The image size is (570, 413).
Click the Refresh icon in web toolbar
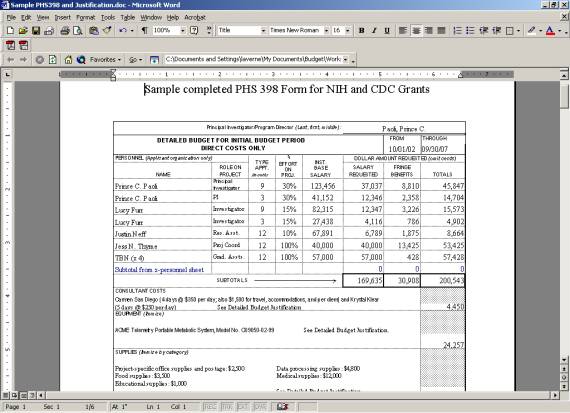53,60
